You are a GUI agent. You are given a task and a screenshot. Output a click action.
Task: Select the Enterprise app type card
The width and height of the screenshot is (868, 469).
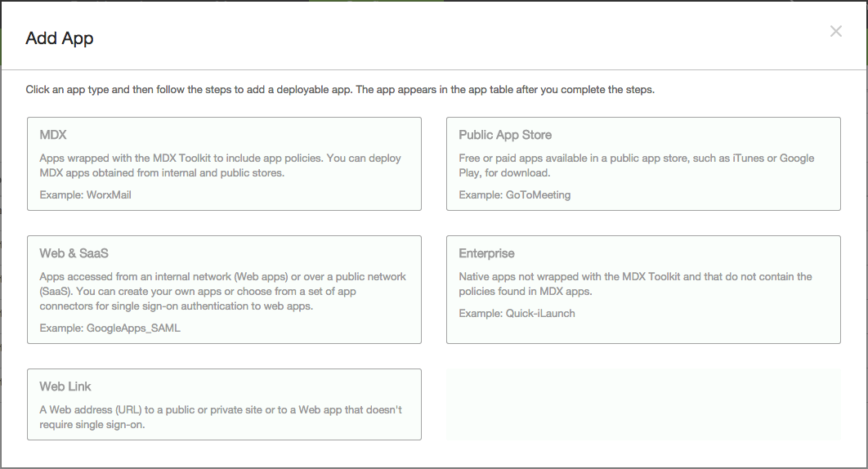pos(643,289)
